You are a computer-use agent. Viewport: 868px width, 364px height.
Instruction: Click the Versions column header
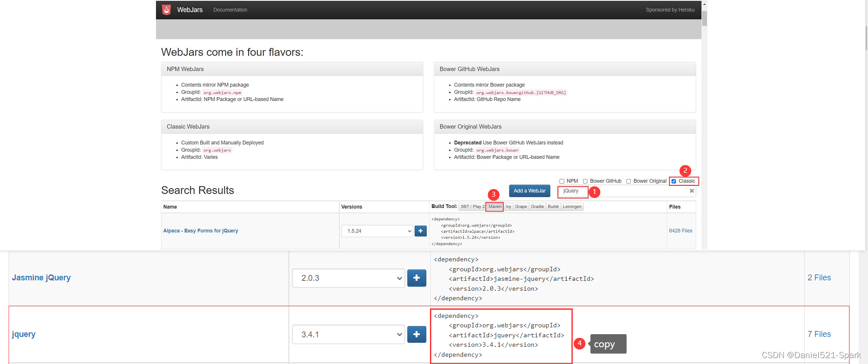tap(352, 207)
